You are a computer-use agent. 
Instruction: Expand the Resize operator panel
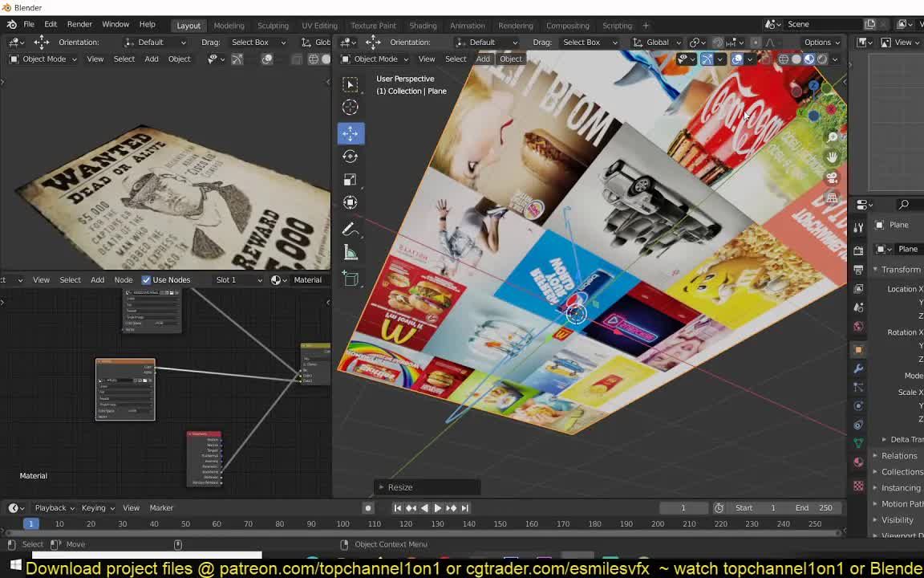pyautogui.click(x=400, y=487)
